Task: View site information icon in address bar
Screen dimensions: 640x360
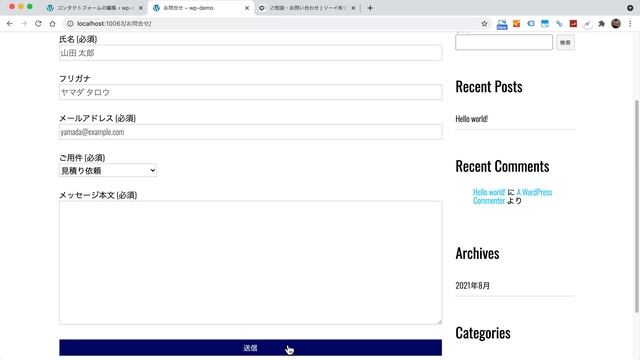Action: pyautogui.click(x=70, y=24)
